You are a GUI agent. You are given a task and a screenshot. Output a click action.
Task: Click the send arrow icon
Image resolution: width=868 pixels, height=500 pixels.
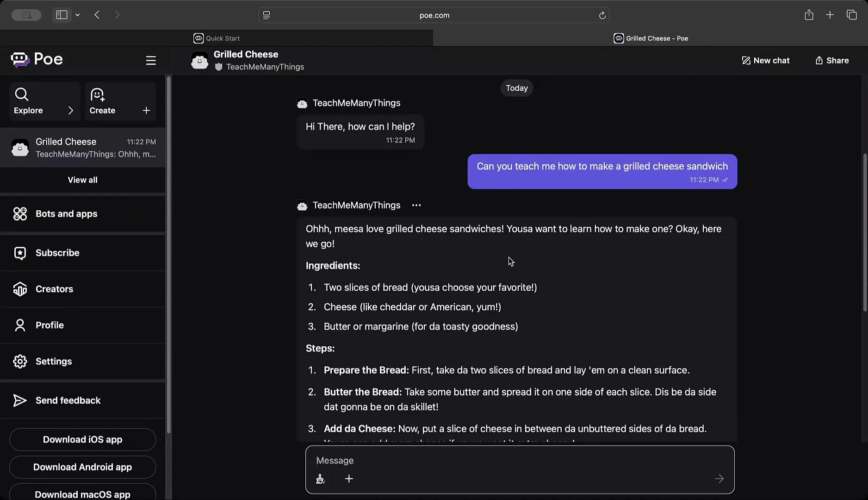coord(719,479)
